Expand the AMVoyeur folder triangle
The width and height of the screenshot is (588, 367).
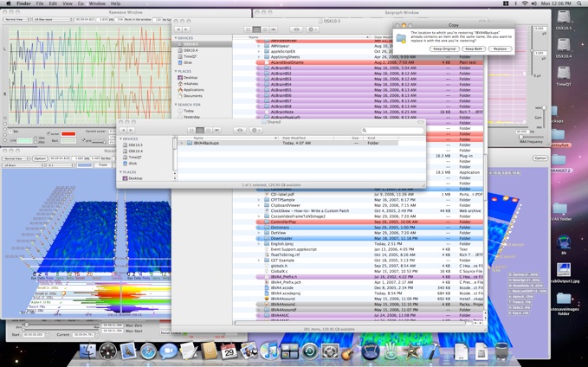pos(258,46)
